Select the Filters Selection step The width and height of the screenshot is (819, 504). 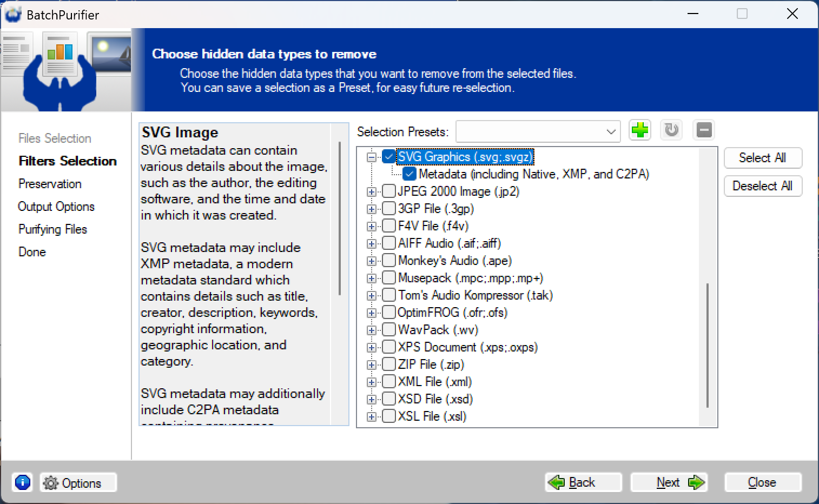click(x=68, y=161)
